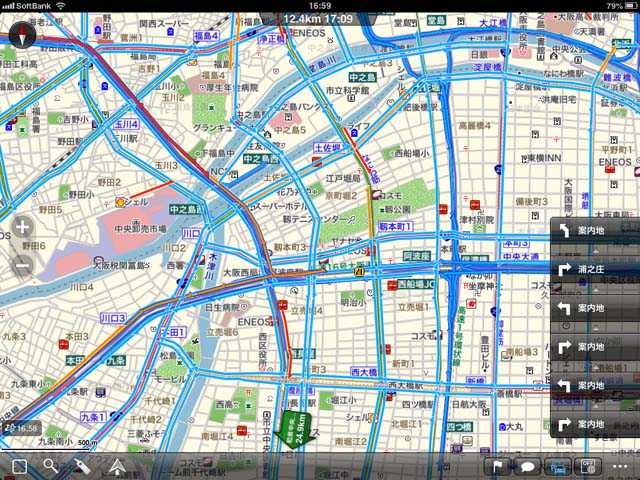This screenshot has width=640, height=480.
Task: Tap the 玉川4 intersection label
Action: coord(126,124)
